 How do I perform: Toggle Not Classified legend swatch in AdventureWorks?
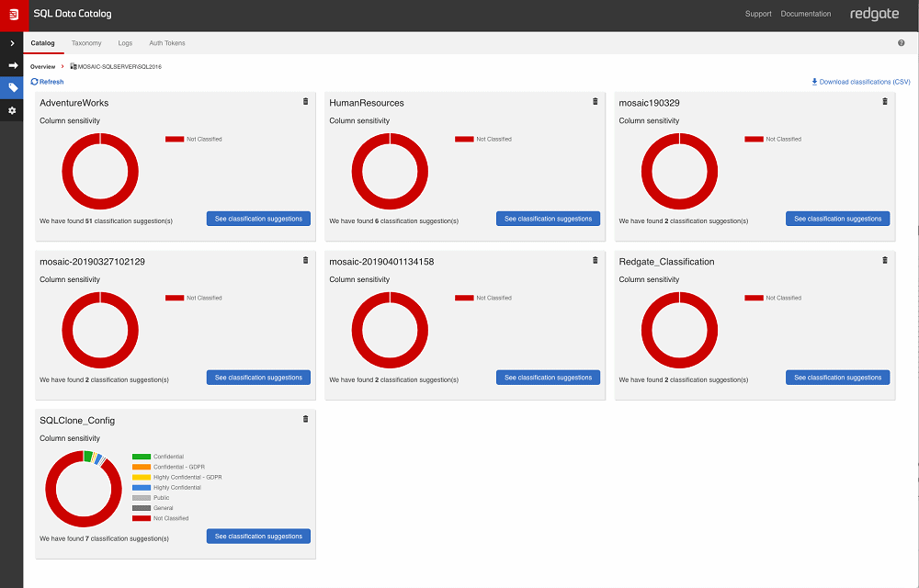click(x=174, y=140)
